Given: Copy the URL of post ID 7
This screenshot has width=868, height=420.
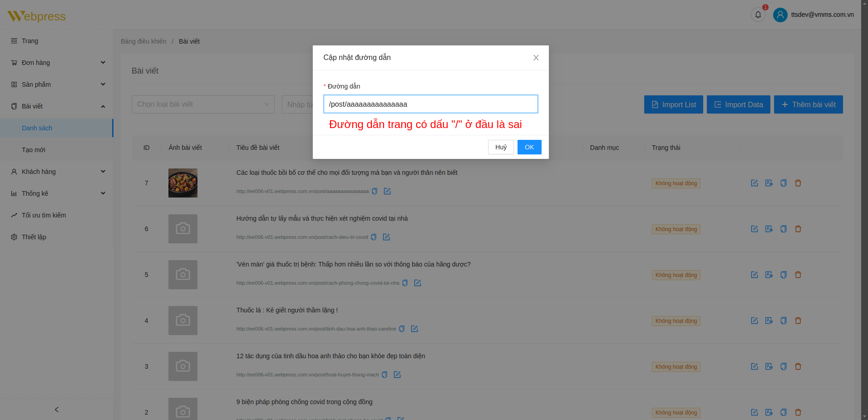Looking at the screenshot, I should pyautogui.click(x=375, y=191).
